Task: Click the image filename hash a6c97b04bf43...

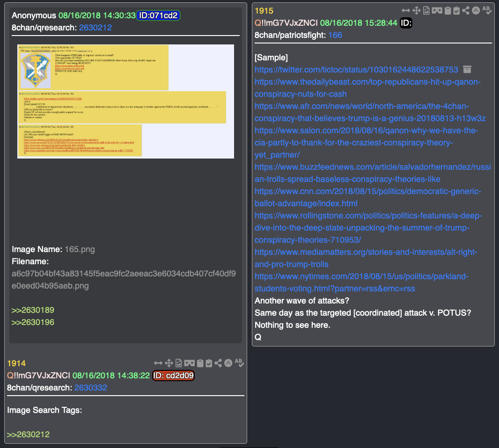Action: coord(124,280)
